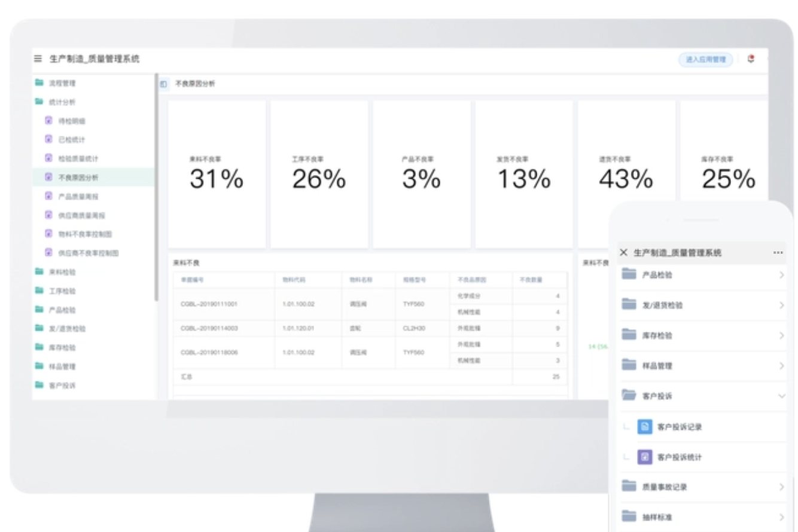Viewport: 798px width, 532px height.
Task: Click the 产品质量周报 report icon
Action: 49,196
